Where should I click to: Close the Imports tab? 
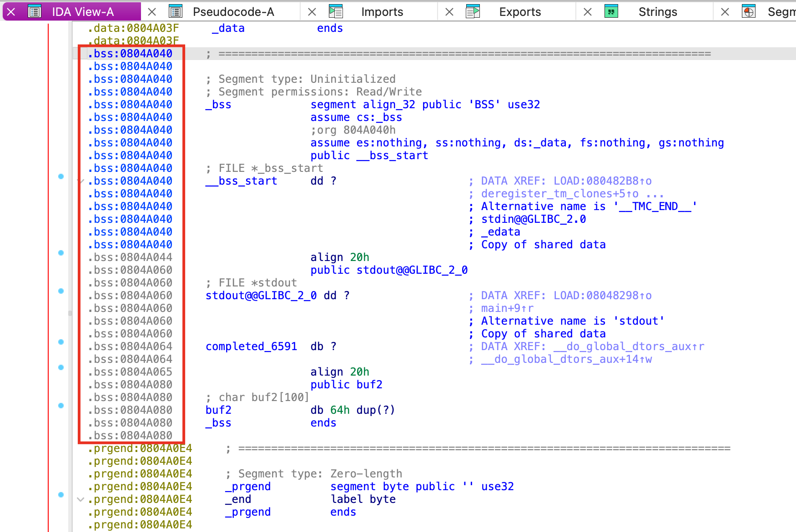pos(312,12)
